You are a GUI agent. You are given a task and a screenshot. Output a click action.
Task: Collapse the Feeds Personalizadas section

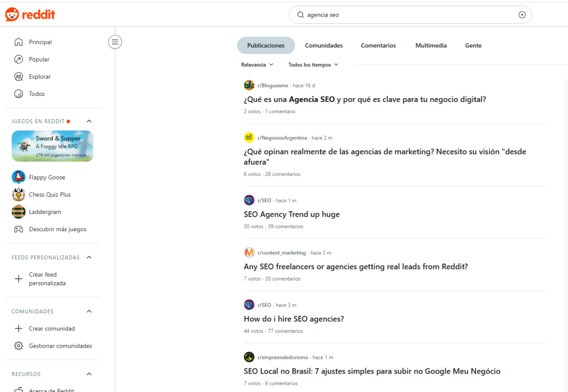tap(89, 257)
